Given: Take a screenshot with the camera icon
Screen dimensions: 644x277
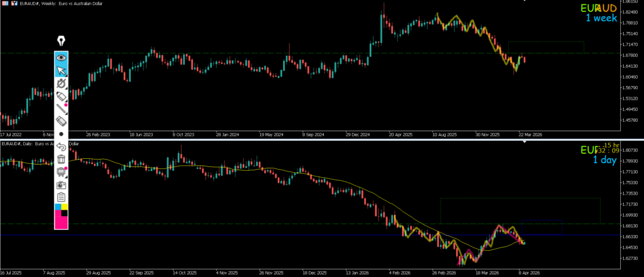Looking at the screenshot, I should (x=61, y=185).
